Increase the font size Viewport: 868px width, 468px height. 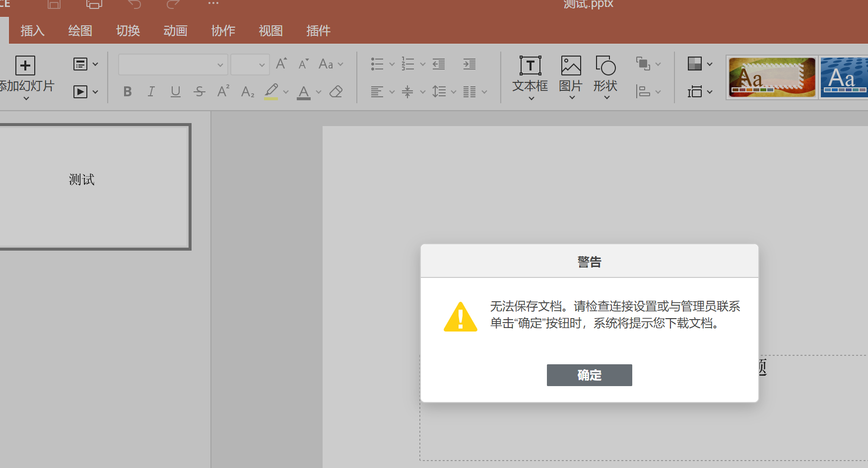tap(281, 64)
